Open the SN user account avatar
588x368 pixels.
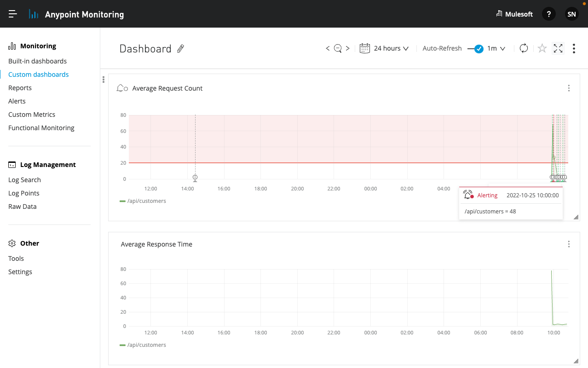571,14
